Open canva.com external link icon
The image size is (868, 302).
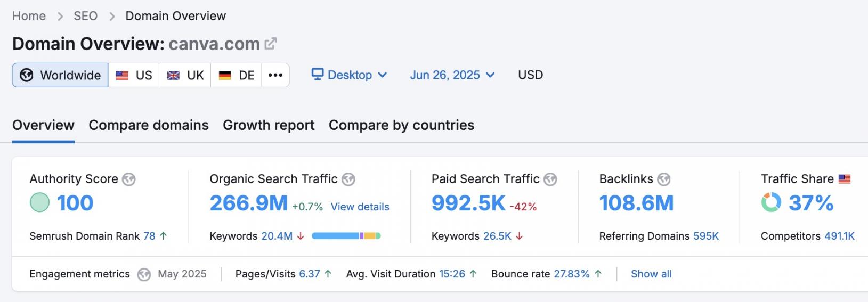click(271, 43)
